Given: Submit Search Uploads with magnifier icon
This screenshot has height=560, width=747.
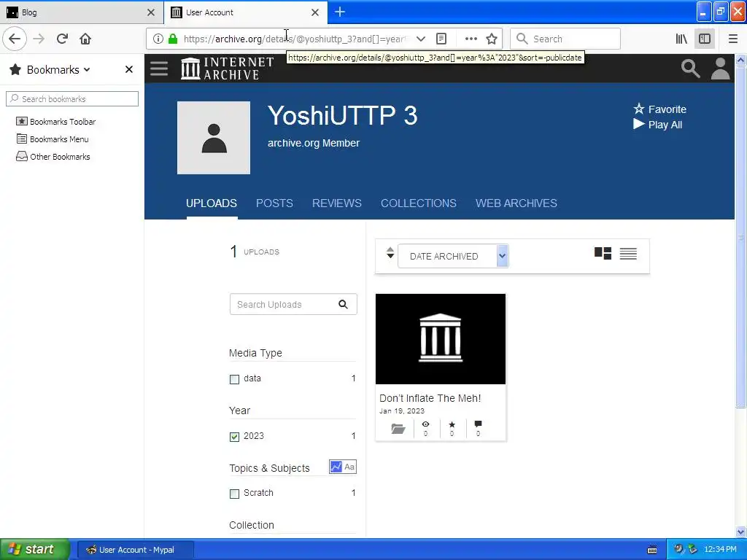Looking at the screenshot, I should click(x=343, y=304).
